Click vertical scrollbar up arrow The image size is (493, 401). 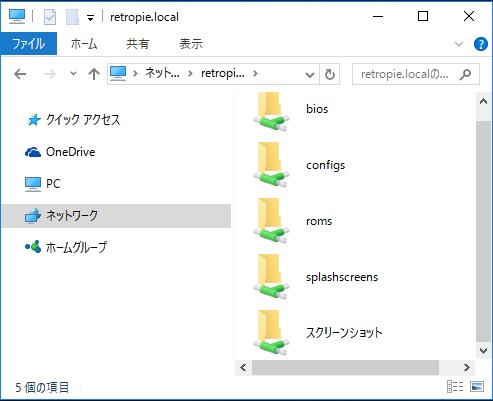click(483, 102)
